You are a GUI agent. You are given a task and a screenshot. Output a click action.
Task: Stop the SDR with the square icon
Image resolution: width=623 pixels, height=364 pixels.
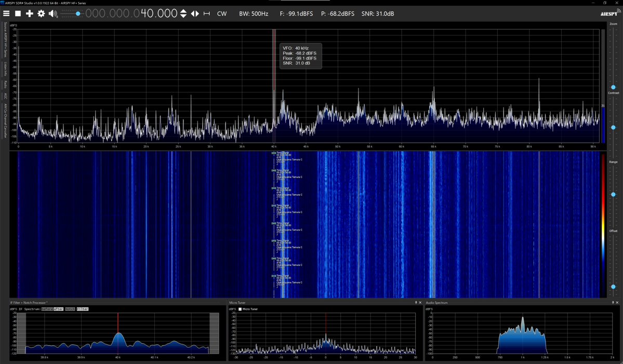pyautogui.click(x=17, y=14)
